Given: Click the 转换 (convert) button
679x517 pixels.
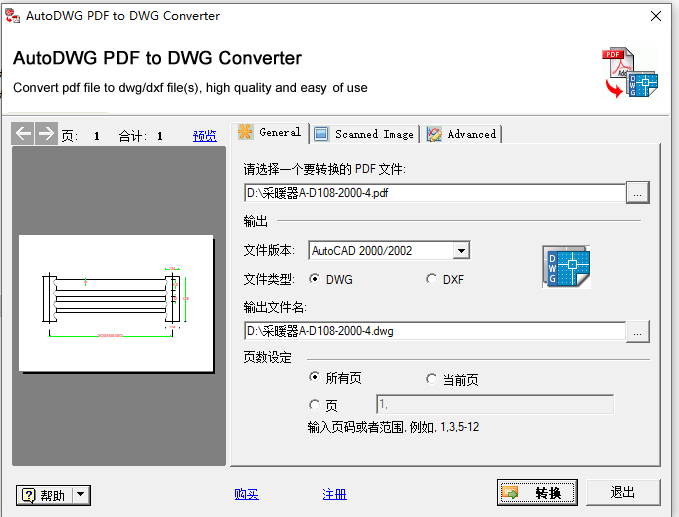Looking at the screenshot, I should click(x=537, y=492).
